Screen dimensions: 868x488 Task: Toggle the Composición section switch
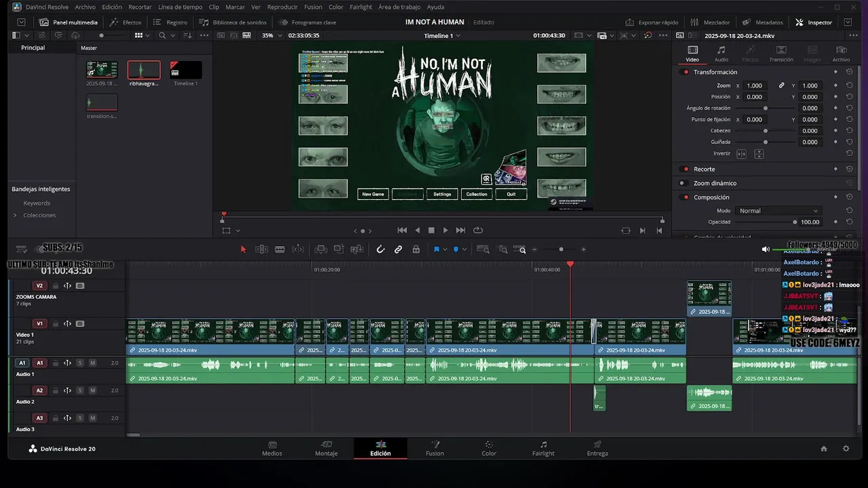(684, 197)
